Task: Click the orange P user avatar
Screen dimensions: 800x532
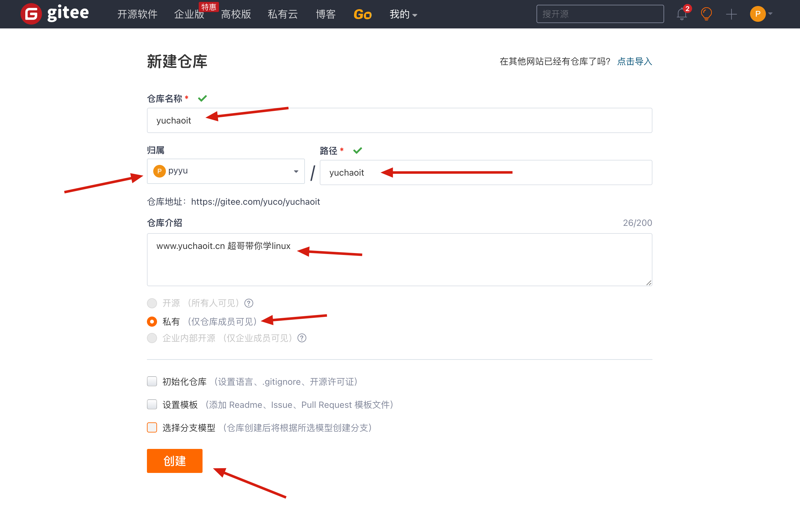Action: pos(757,14)
